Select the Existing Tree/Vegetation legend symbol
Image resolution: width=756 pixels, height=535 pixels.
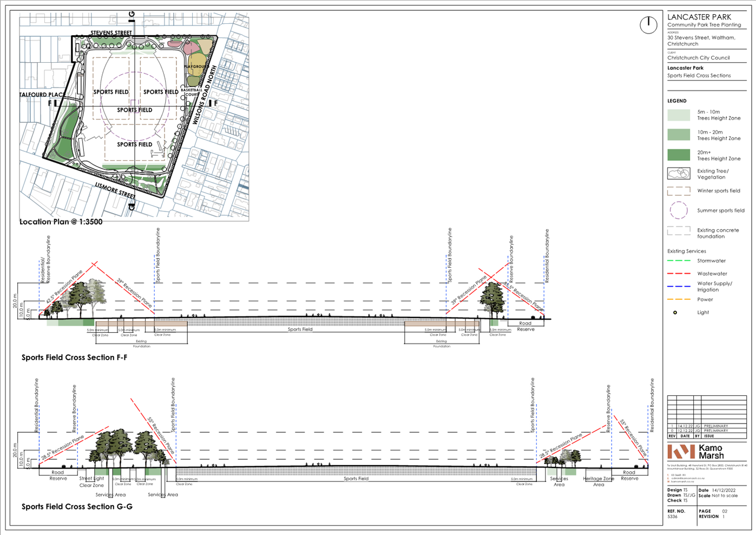point(679,174)
